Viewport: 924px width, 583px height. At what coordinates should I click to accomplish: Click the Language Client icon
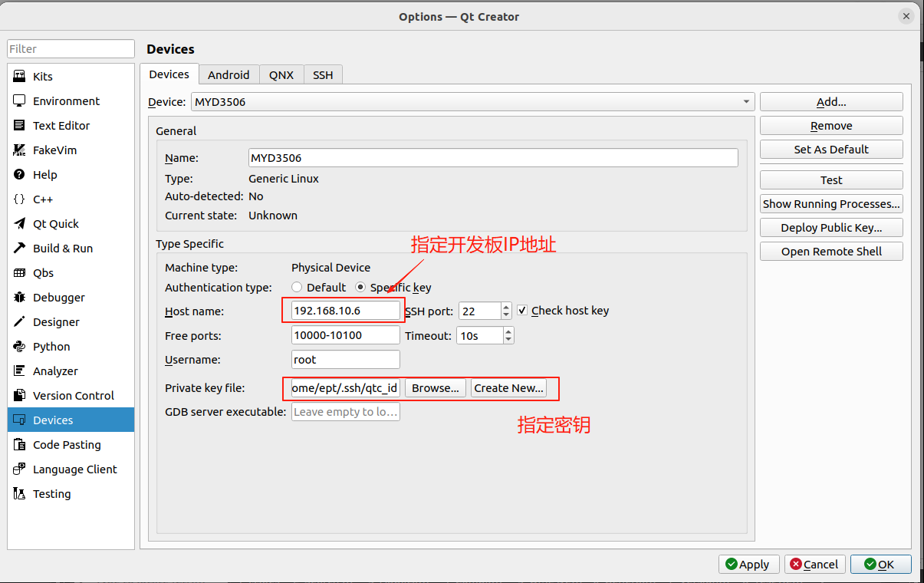[19, 469]
